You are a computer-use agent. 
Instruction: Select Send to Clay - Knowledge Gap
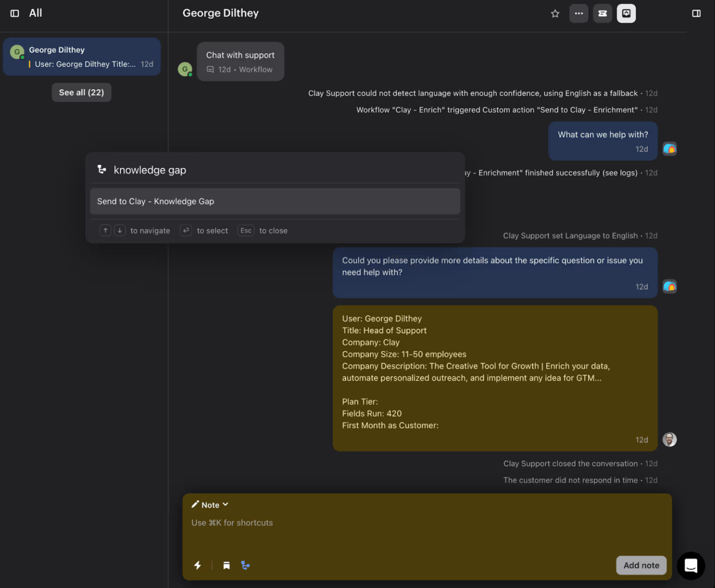275,201
